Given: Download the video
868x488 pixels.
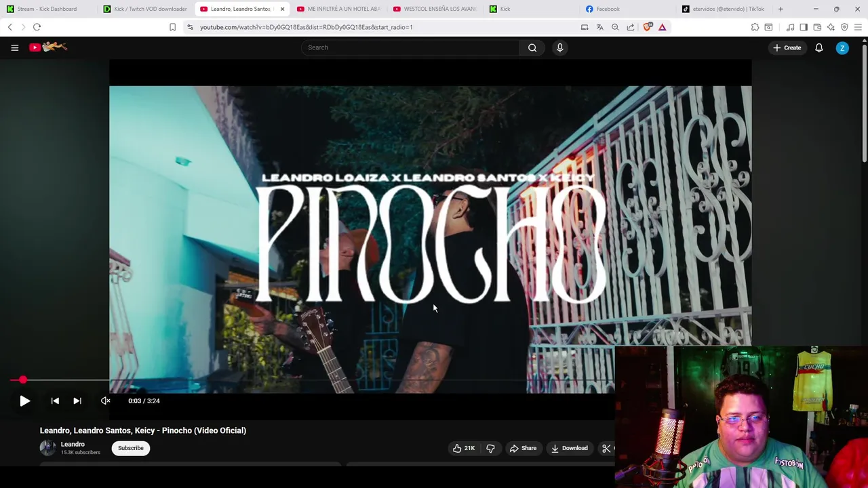Looking at the screenshot, I should click(569, 448).
